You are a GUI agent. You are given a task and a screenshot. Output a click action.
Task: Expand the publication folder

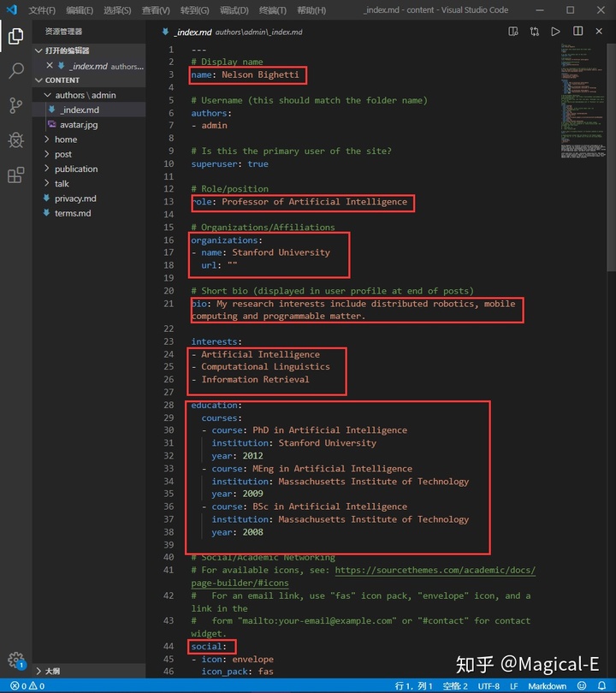[47, 169]
